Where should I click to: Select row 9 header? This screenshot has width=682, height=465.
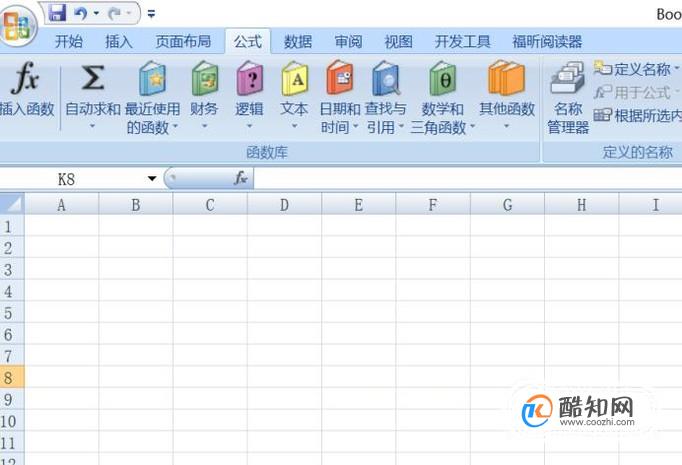pyautogui.click(x=12, y=399)
